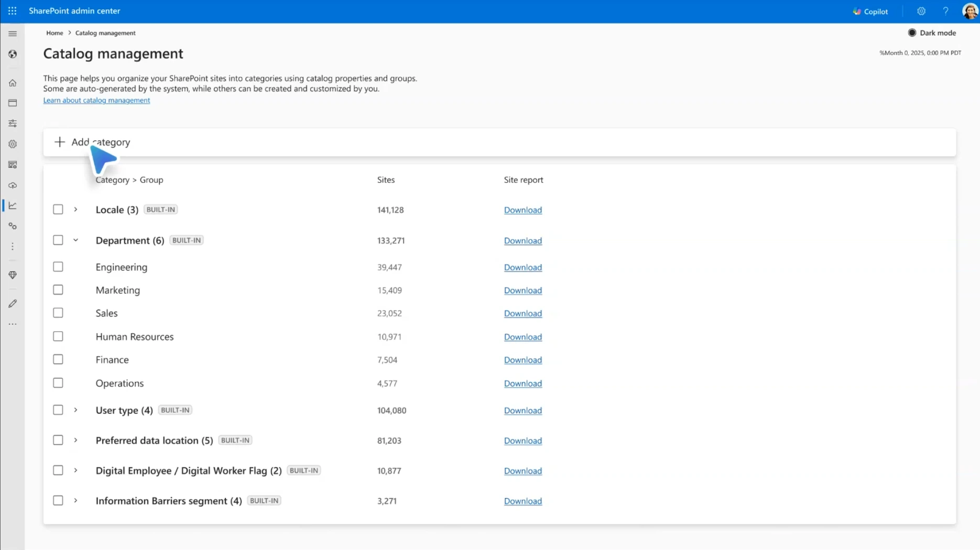Collapse the navigation menu hamburger icon
This screenshot has width=980, height=550.
point(13,34)
